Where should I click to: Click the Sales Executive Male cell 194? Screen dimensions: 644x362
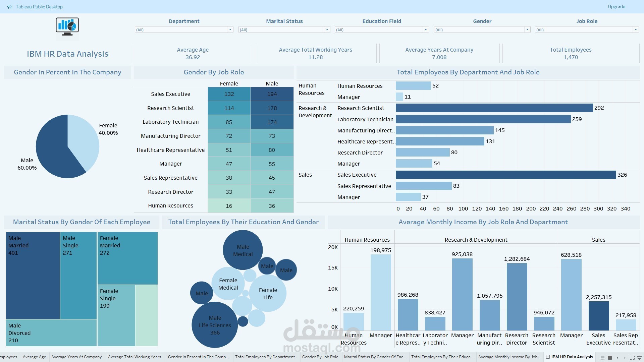tap(272, 94)
